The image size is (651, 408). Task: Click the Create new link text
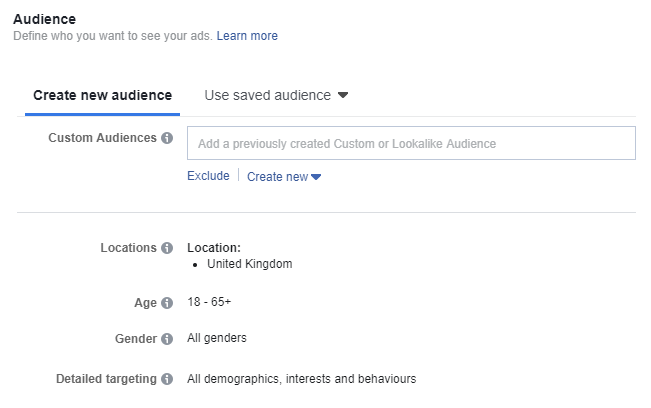(277, 176)
